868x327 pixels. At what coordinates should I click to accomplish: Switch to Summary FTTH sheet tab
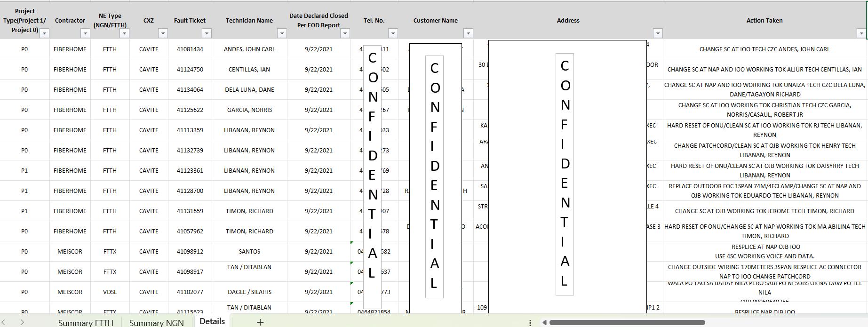(x=86, y=323)
